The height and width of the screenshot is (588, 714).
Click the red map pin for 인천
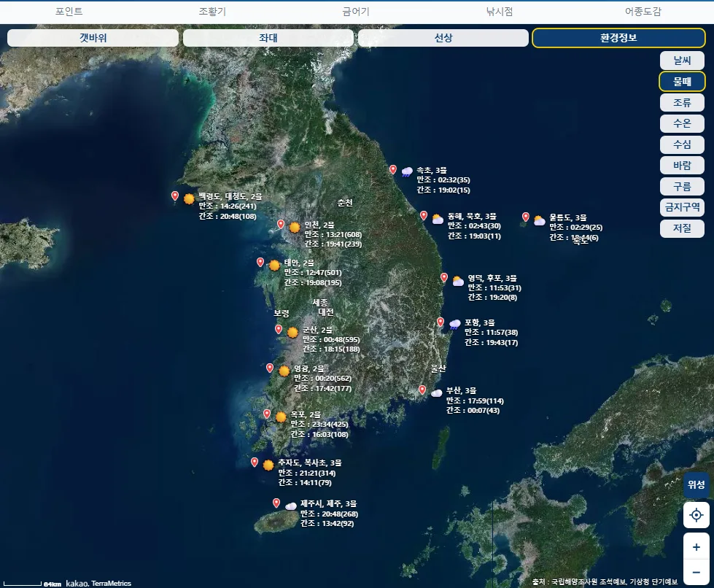tap(281, 224)
